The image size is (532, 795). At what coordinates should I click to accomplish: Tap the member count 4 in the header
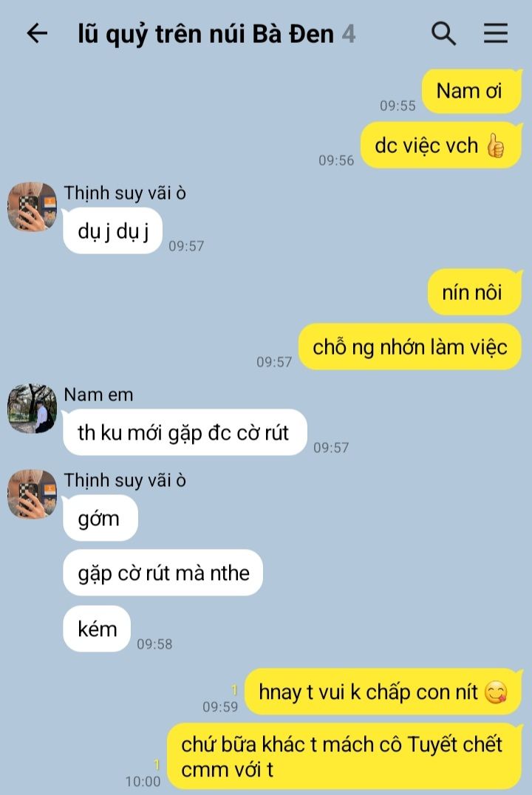tap(349, 35)
